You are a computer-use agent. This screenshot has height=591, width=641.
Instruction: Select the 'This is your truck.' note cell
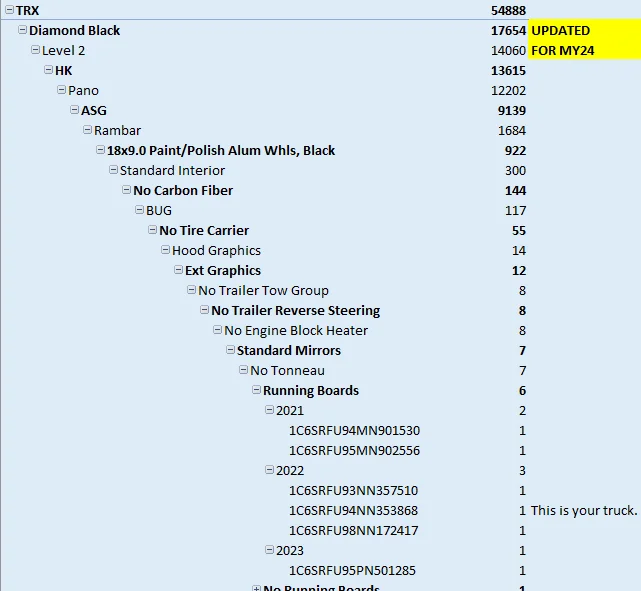pyautogui.click(x=584, y=510)
